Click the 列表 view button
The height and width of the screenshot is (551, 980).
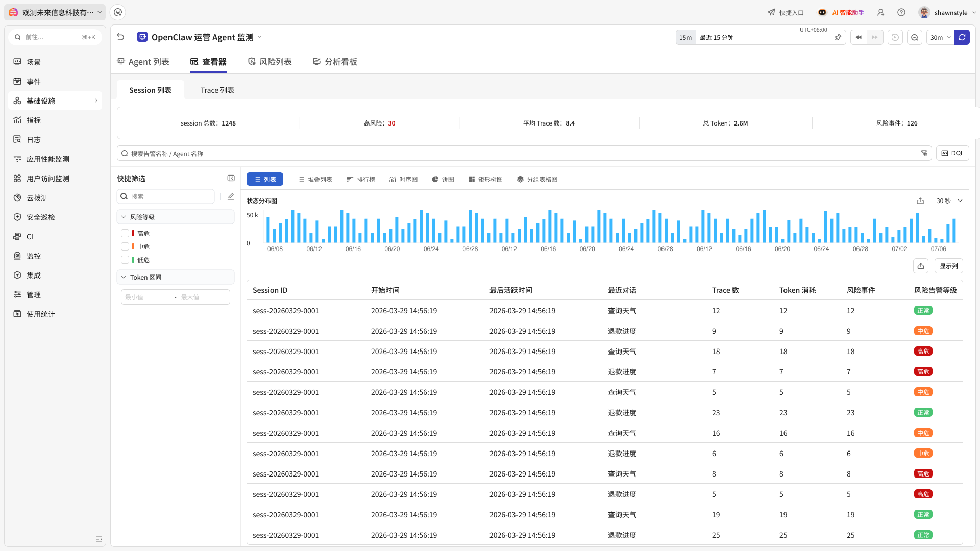tap(265, 179)
